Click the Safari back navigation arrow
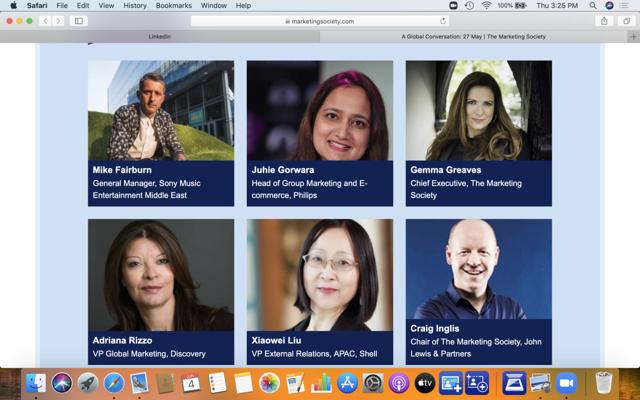The width and height of the screenshot is (640, 400). (x=45, y=21)
